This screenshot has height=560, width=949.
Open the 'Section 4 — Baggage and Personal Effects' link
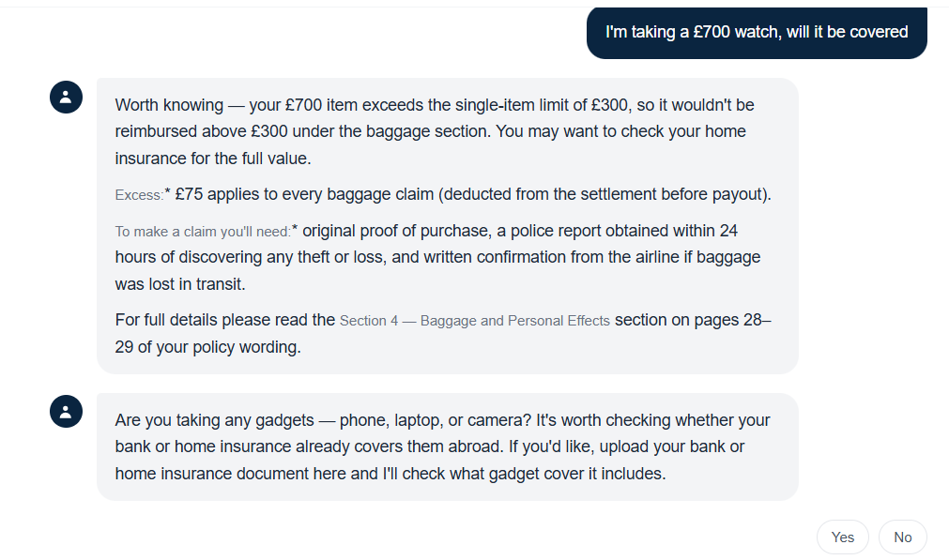[475, 320]
